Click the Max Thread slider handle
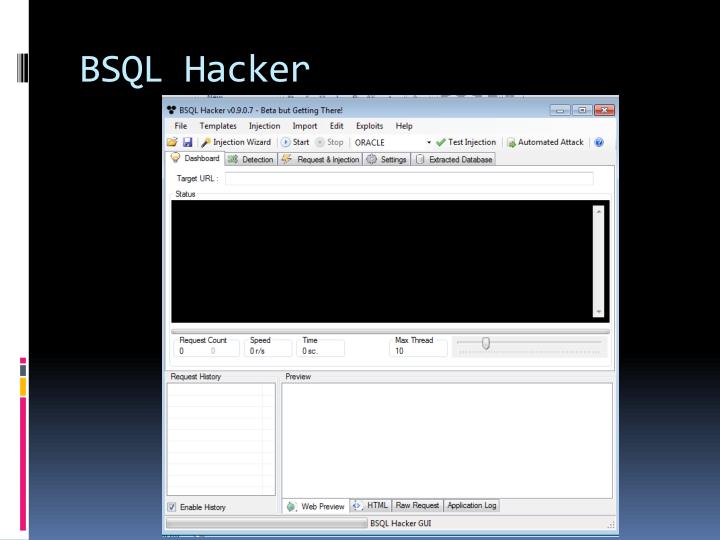Viewport: 720px width, 540px height. coord(486,343)
